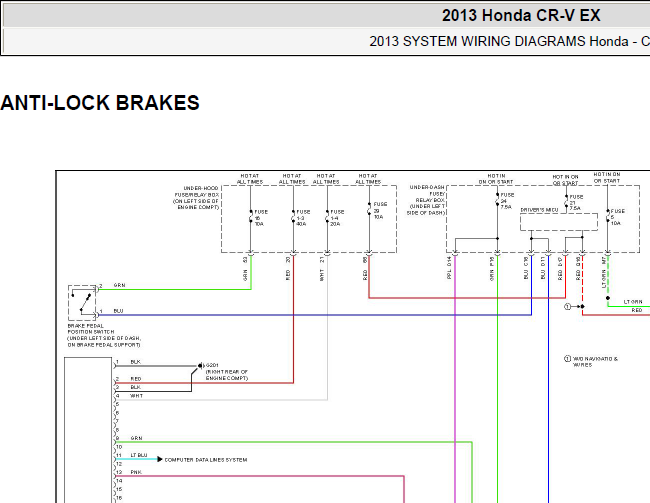
Task: Click the vertical 'BLU C16' wire label
Action: 526,268
